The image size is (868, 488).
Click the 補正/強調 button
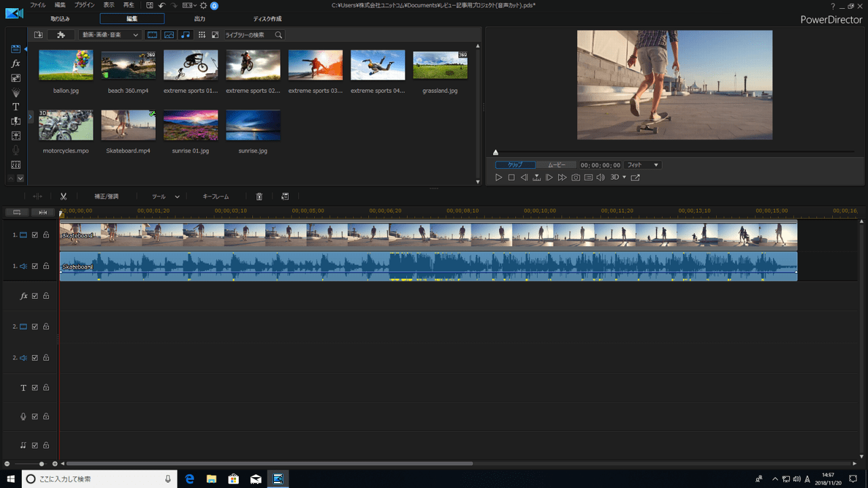pyautogui.click(x=106, y=197)
